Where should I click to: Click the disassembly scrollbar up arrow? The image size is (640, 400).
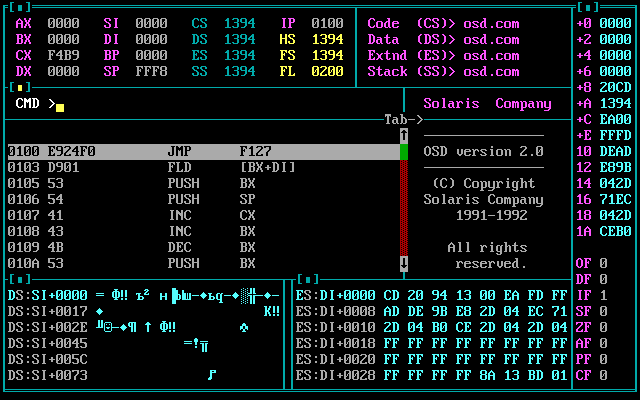point(404,135)
